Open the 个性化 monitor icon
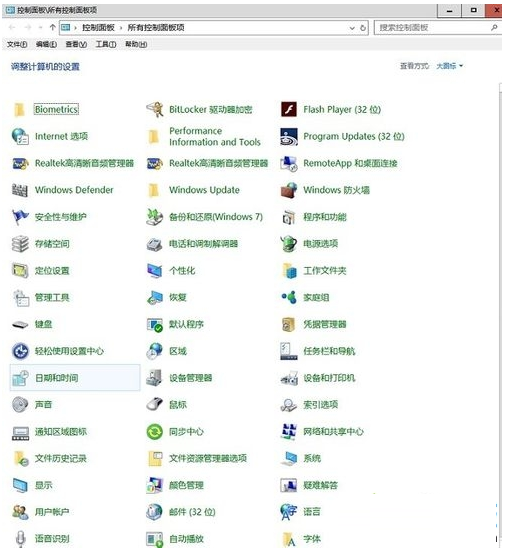The width and height of the screenshot is (506, 548). [155, 271]
